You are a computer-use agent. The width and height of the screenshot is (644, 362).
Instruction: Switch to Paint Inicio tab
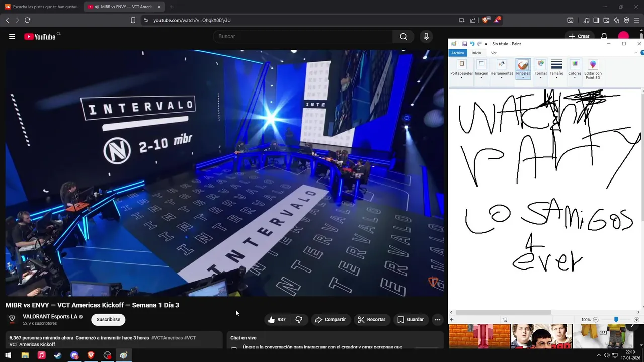coord(476,53)
